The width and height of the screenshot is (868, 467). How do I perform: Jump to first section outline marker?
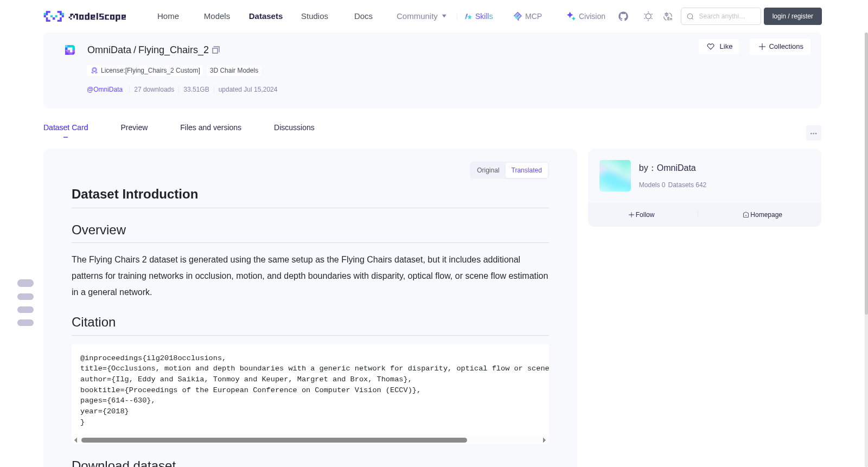[x=25, y=283]
